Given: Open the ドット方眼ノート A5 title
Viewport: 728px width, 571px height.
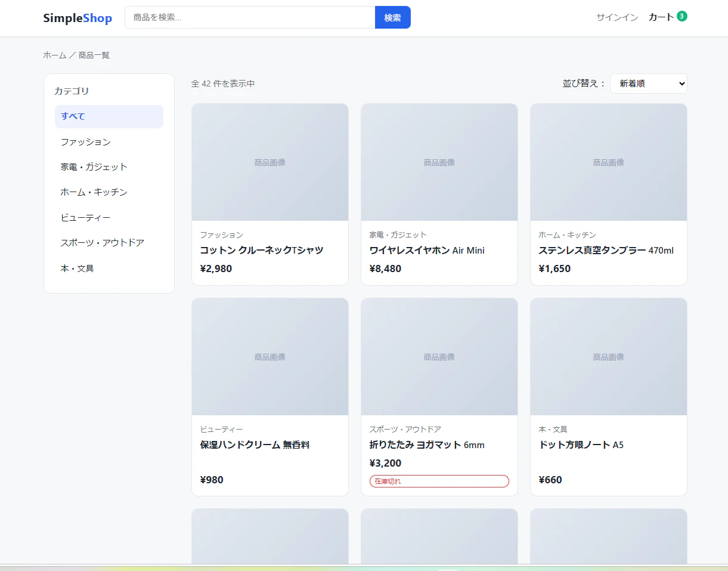Looking at the screenshot, I should click(x=581, y=445).
